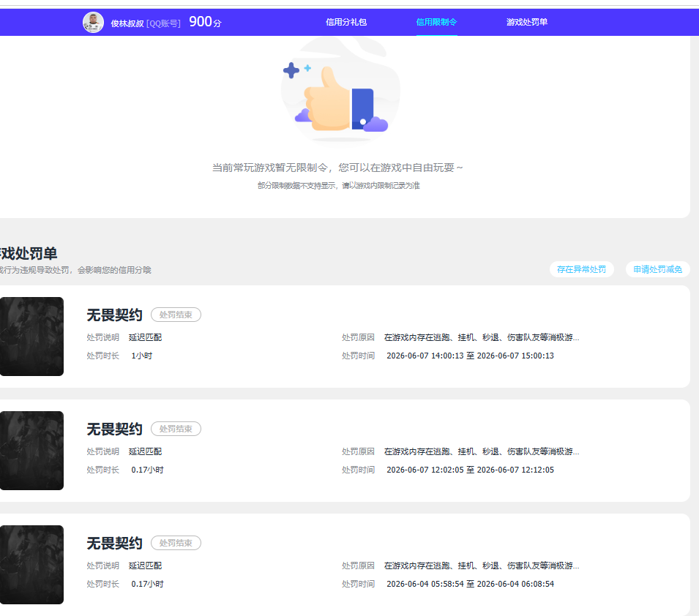Viewport: 699px width, 616px height.
Task: Open game thumbnail of the 2026-06-04 penalty card
Action: coord(31,565)
